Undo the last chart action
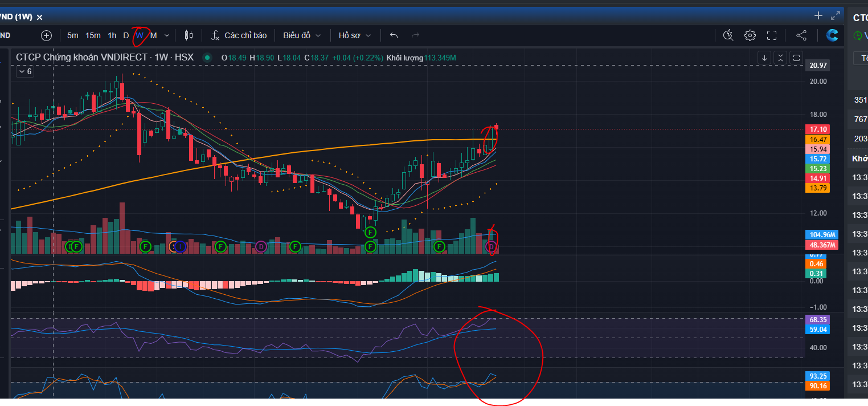Image resolution: width=868 pixels, height=406 pixels. click(394, 35)
